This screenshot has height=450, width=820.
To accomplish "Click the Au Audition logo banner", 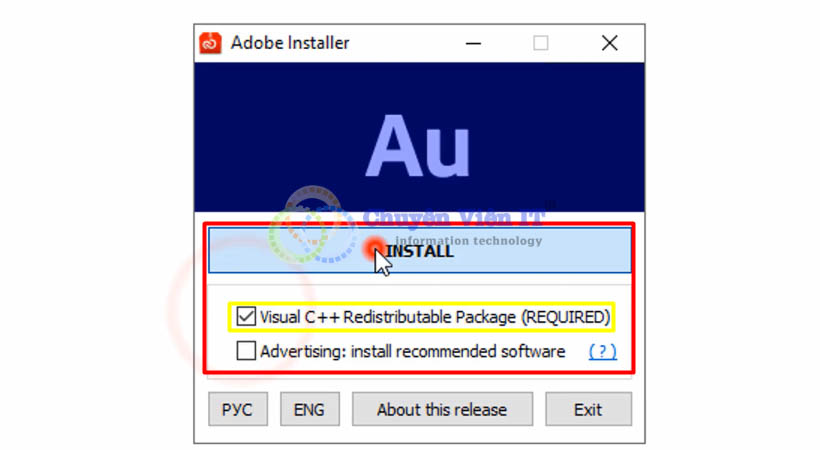I will [x=419, y=137].
